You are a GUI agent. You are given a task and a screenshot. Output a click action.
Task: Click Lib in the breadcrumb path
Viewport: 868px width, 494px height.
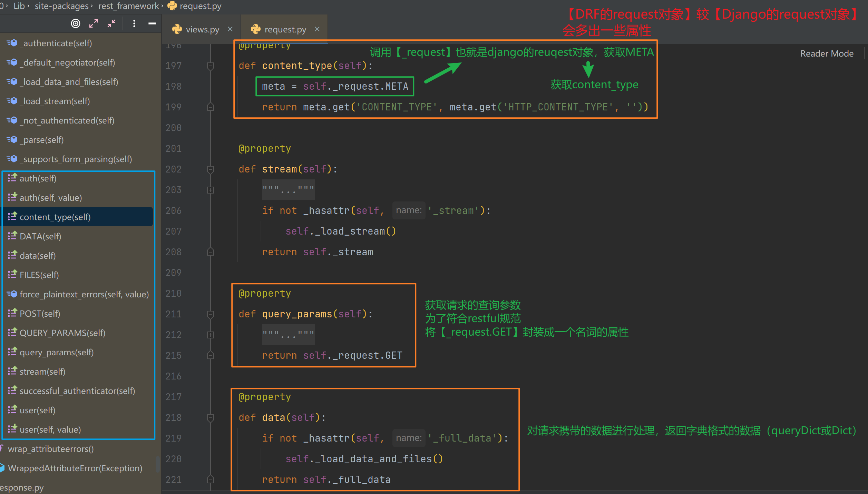(19, 6)
